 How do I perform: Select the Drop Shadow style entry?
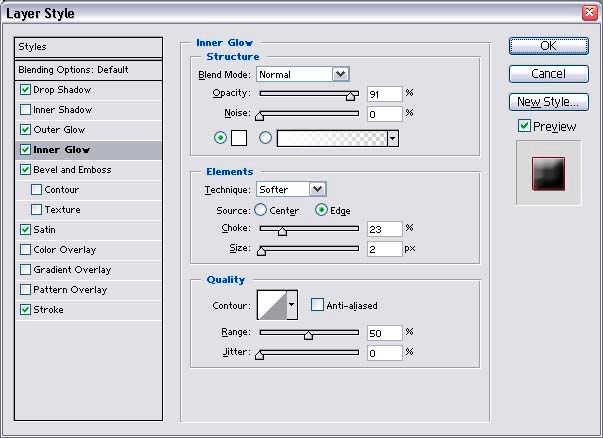62,90
